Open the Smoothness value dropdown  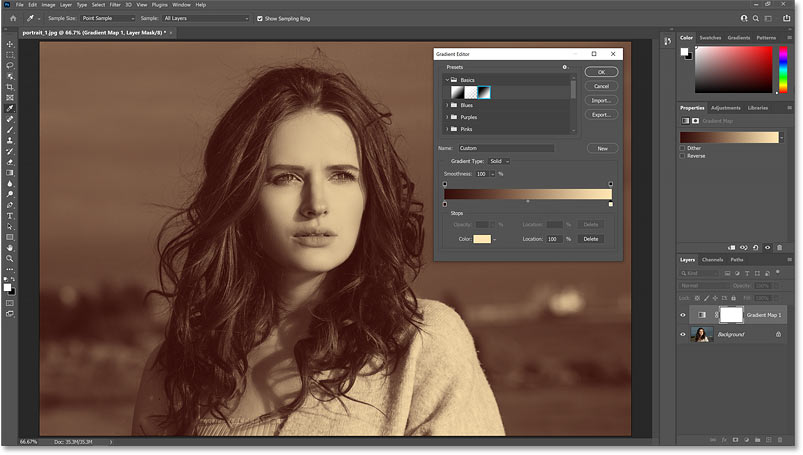click(493, 174)
